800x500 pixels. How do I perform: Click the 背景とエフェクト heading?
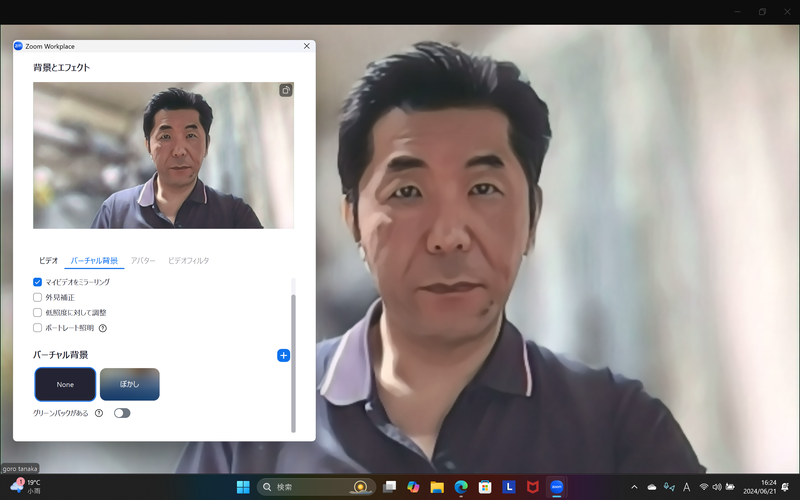tap(62, 67)
